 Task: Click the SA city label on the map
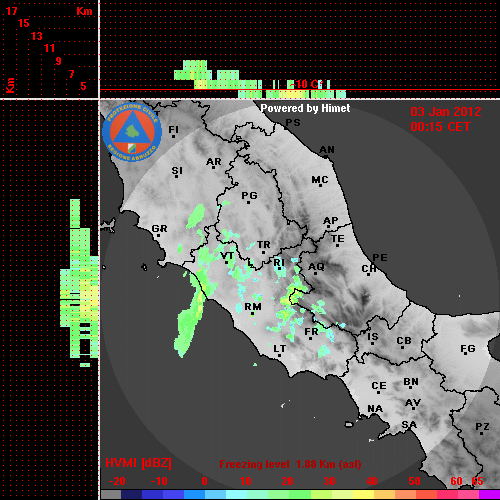(x=409, y=425)
